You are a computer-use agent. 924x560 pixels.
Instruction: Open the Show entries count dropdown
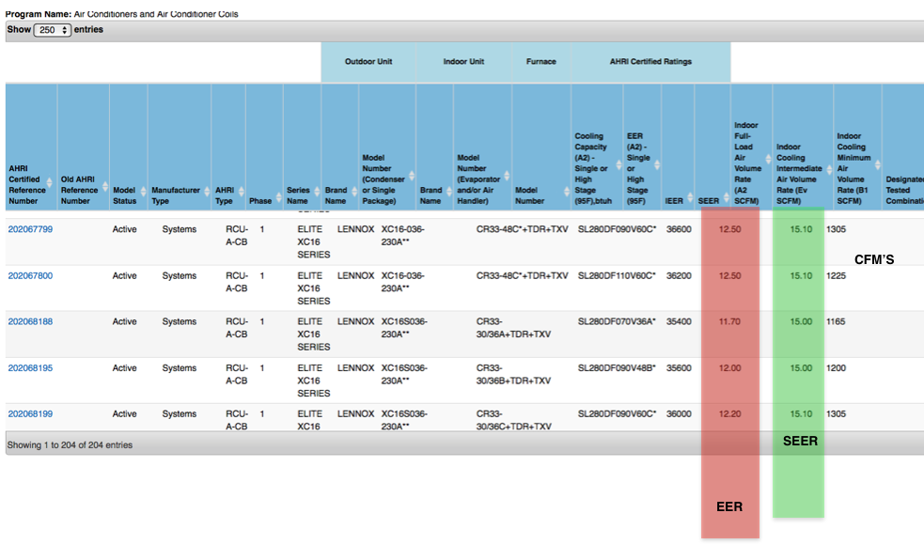pyautogui.click(x=53, y=30)
